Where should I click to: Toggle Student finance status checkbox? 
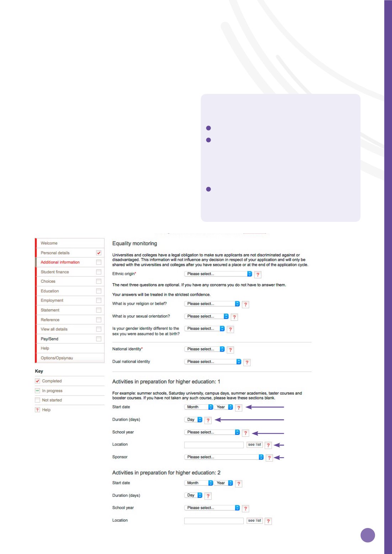click(x=99, y=272)
